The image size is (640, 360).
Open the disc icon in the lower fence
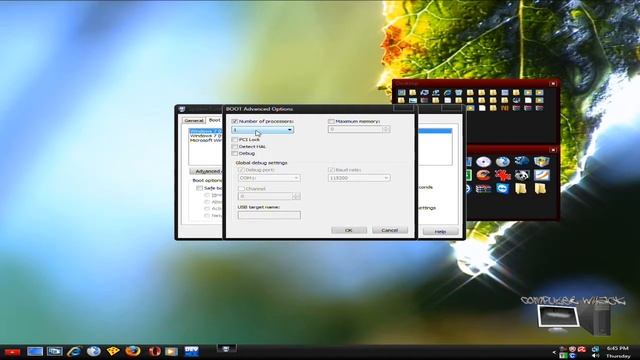[483, 162]
